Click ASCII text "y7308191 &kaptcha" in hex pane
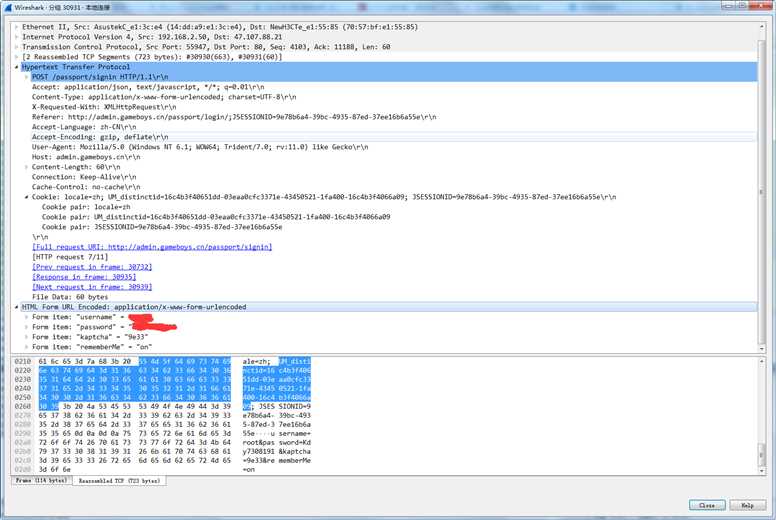The image size is (776, 520). (x=276, y=451)
